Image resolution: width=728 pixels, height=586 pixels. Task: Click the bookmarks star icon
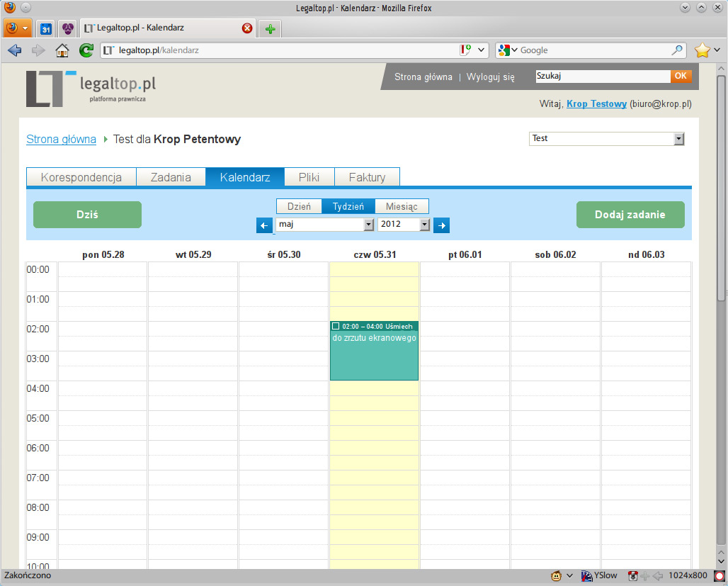click(702, 50)
